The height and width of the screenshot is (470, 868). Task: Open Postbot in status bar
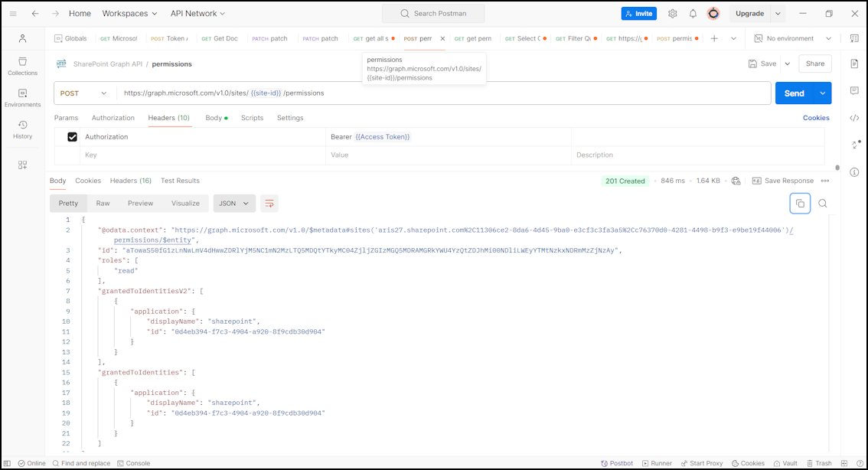pyautogui.click(x=617, y=463)
